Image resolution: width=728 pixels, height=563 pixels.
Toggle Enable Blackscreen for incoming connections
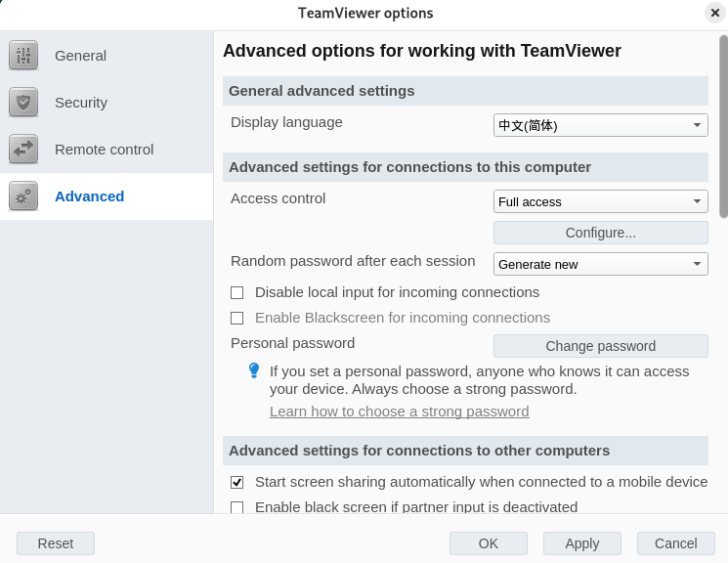[x=236, y=318]
